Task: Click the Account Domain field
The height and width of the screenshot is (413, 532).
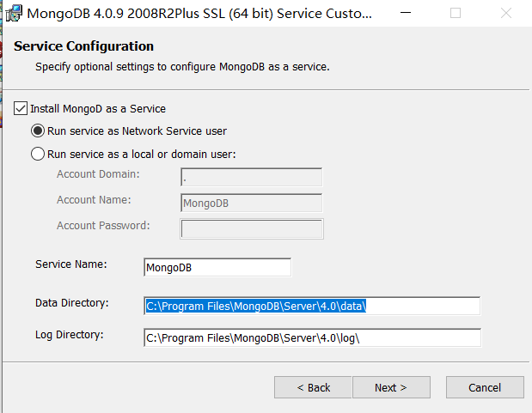Action: pos(252,177)
